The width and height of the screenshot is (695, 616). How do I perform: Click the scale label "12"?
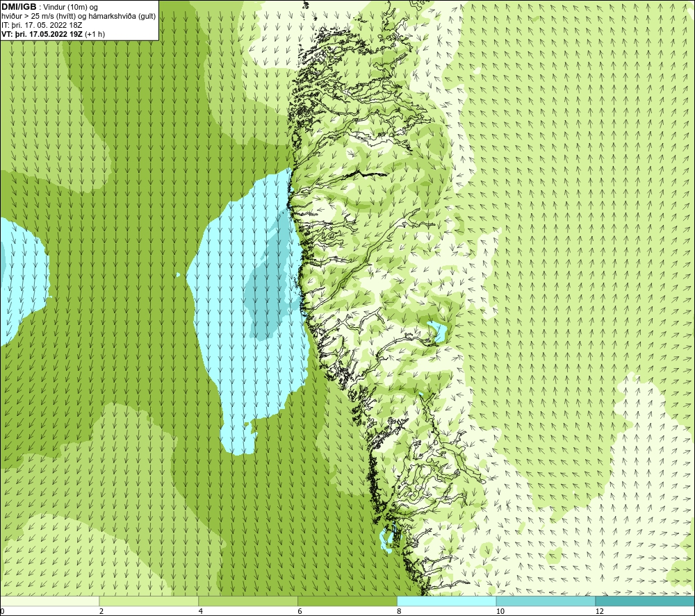coord(600,612)
